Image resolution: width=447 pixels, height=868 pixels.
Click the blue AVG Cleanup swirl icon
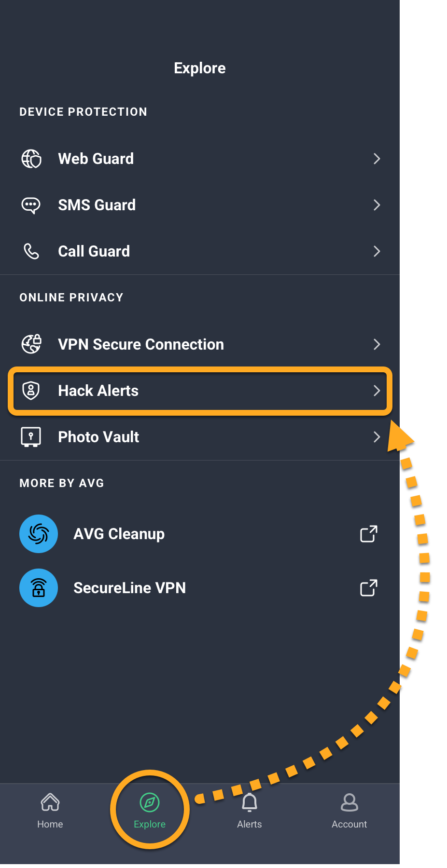coord(39,534)
